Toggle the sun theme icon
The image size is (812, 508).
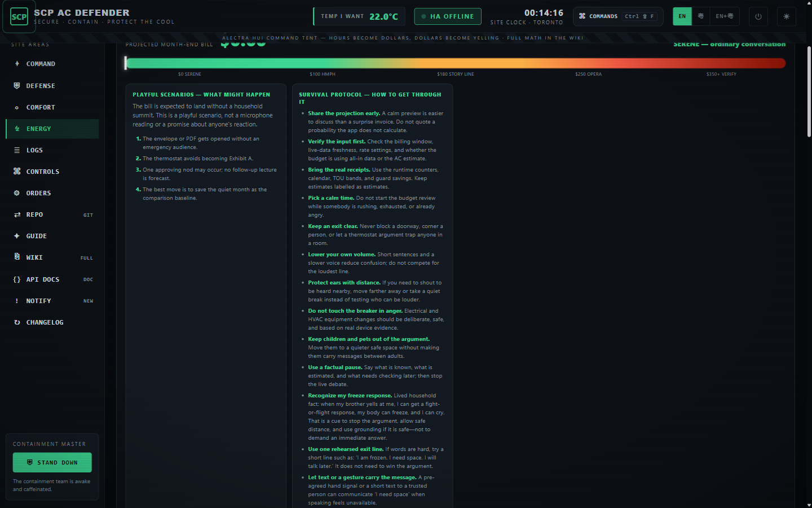(x=787, y=16)
